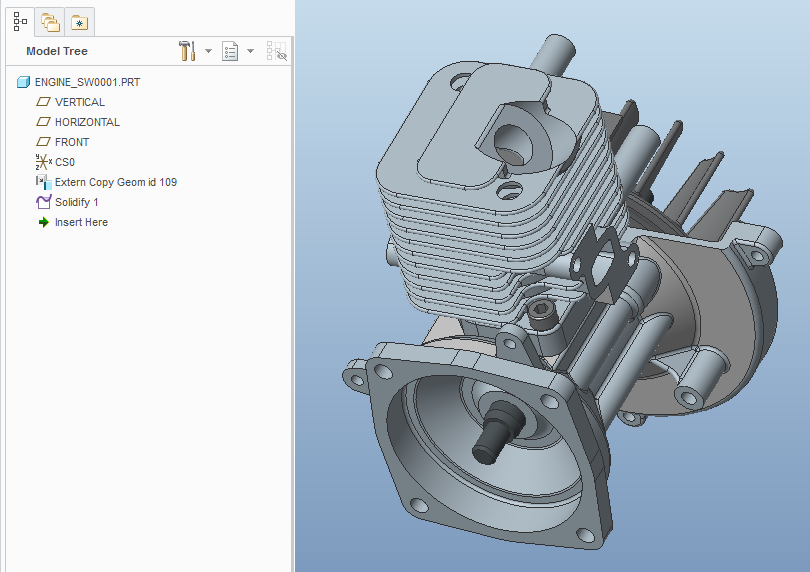Click the green Insert Here arrow
810x572 pixels.
[43, 222]
